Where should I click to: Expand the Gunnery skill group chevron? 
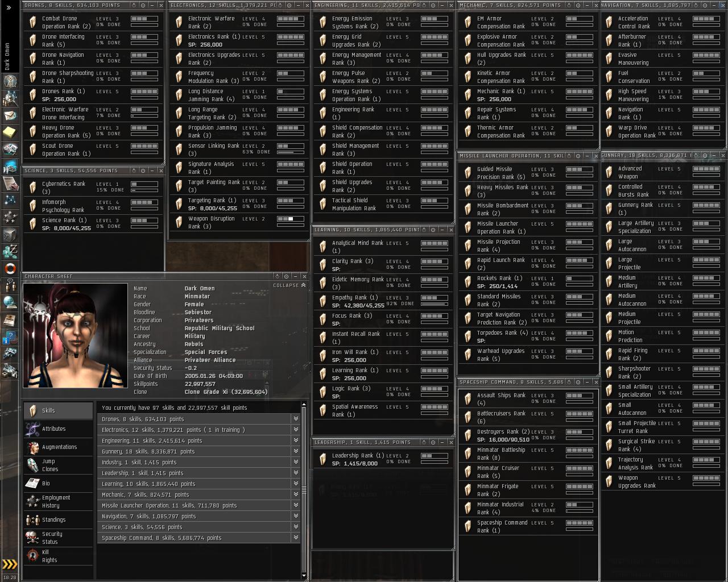coord(296,451)
